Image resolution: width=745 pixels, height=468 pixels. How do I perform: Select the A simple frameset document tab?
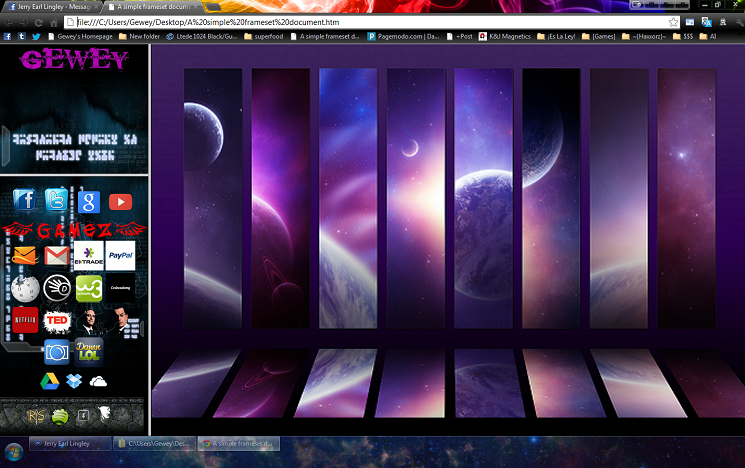153,7
